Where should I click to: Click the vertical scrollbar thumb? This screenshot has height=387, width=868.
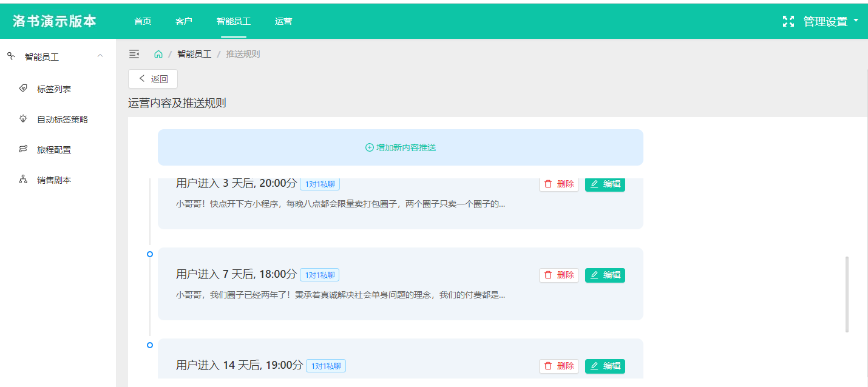tap(847, 294)
